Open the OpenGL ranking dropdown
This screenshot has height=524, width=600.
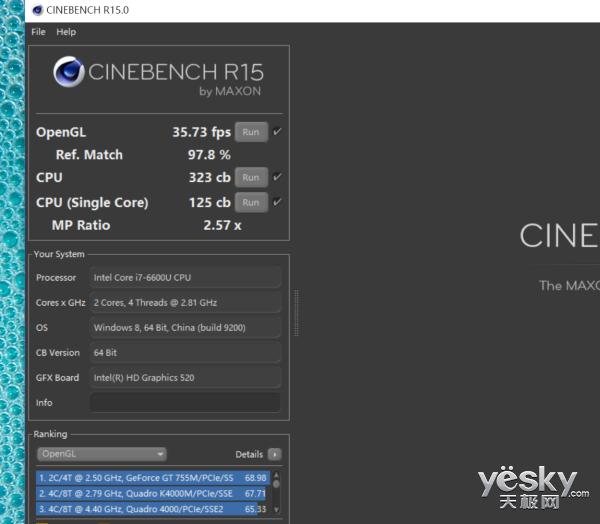click(102, 454)
